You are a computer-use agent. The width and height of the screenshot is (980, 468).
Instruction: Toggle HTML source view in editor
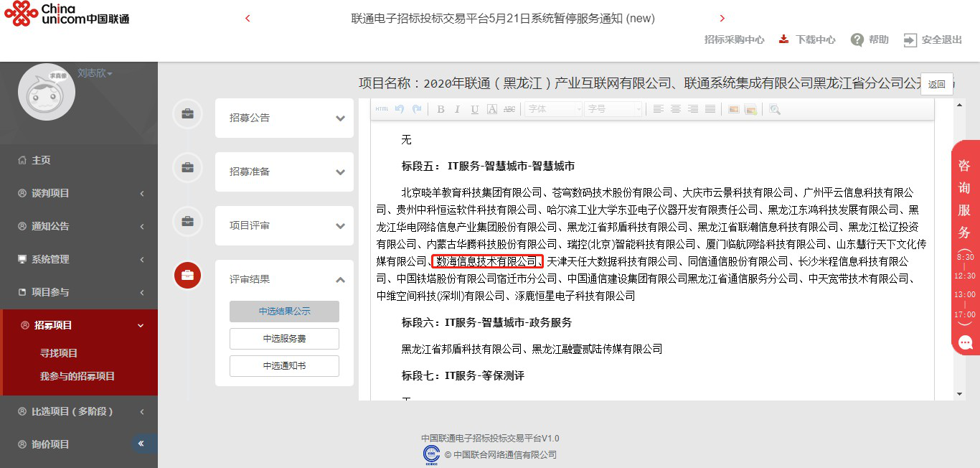(x=382, y=109)
